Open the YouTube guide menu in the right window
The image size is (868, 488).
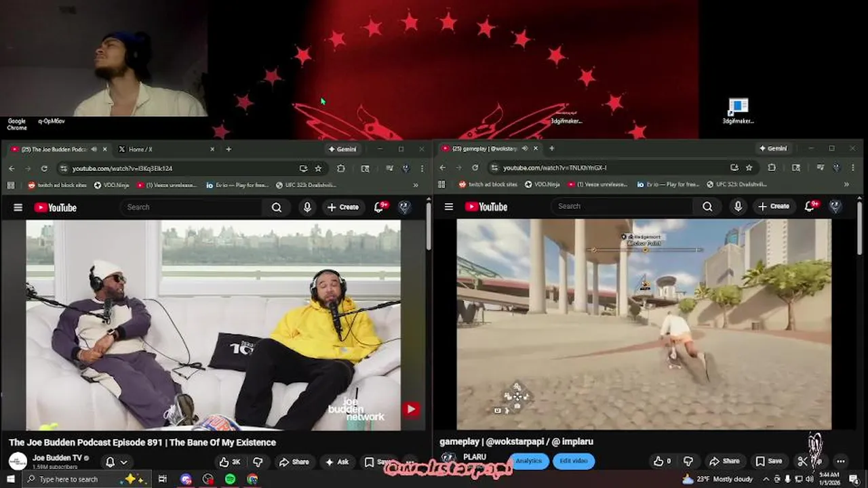click(x=449, y=207)
